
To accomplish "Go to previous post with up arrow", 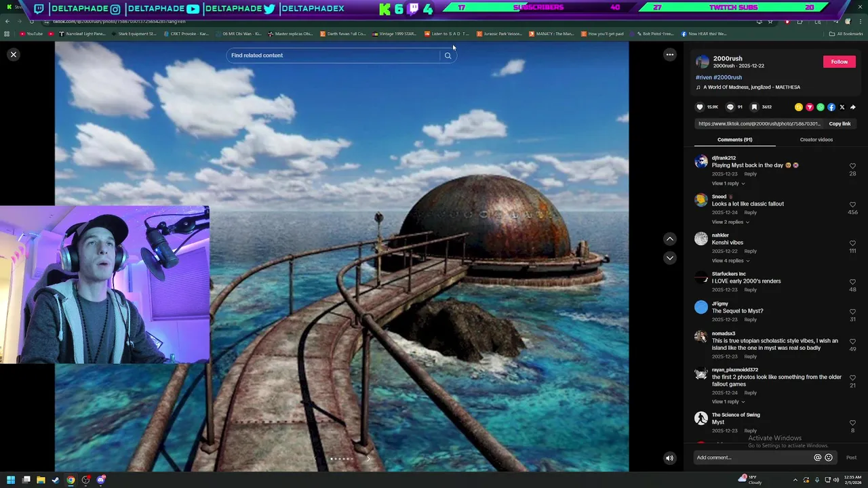I will (669, 239).
